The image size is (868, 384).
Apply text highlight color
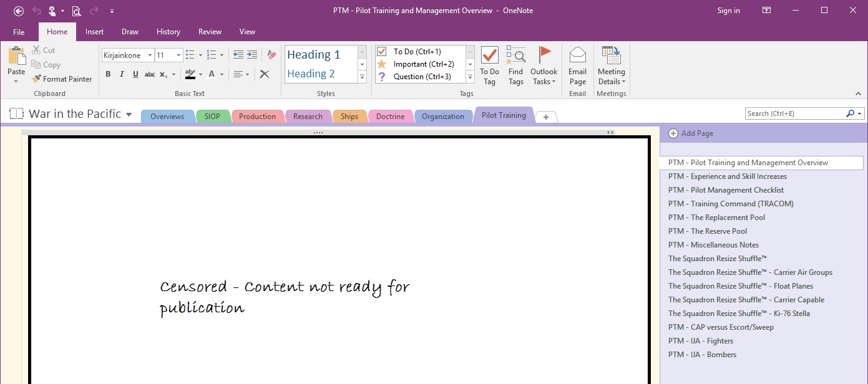click(x=190, y=74)
